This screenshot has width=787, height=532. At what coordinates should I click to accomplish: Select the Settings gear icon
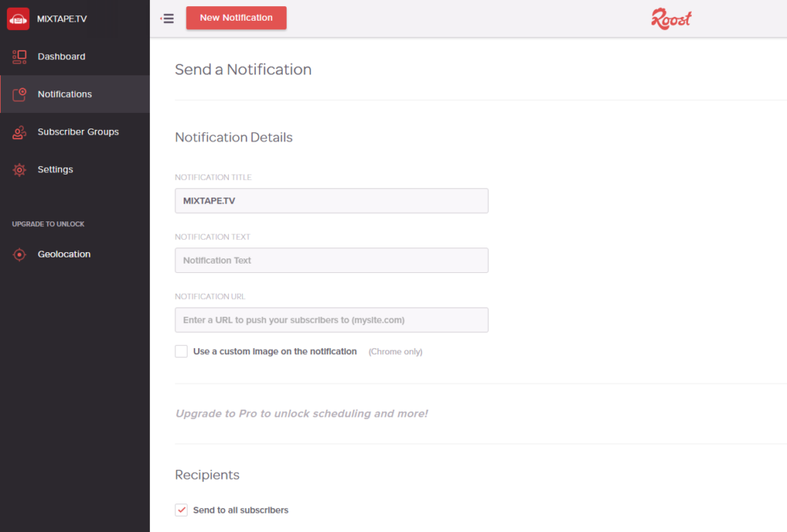click(x=18, y=169)
